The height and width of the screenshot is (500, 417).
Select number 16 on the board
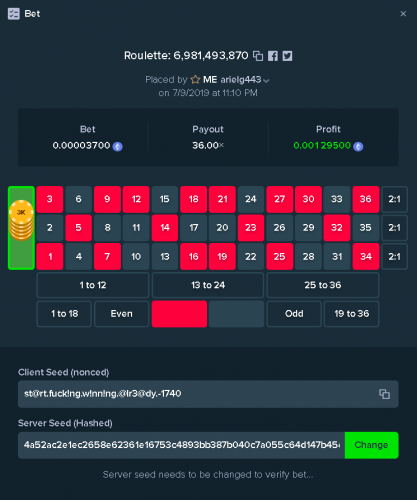click(194, 257)
